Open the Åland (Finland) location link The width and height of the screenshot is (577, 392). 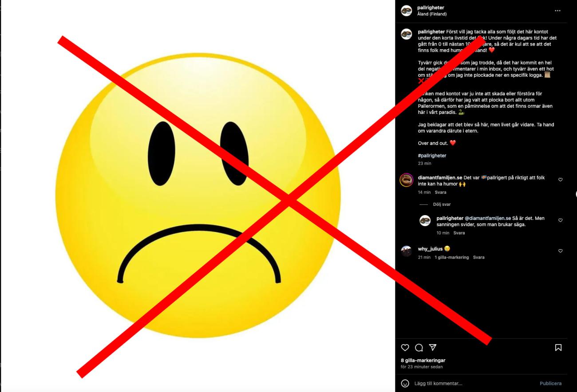[x=432, y=14]
